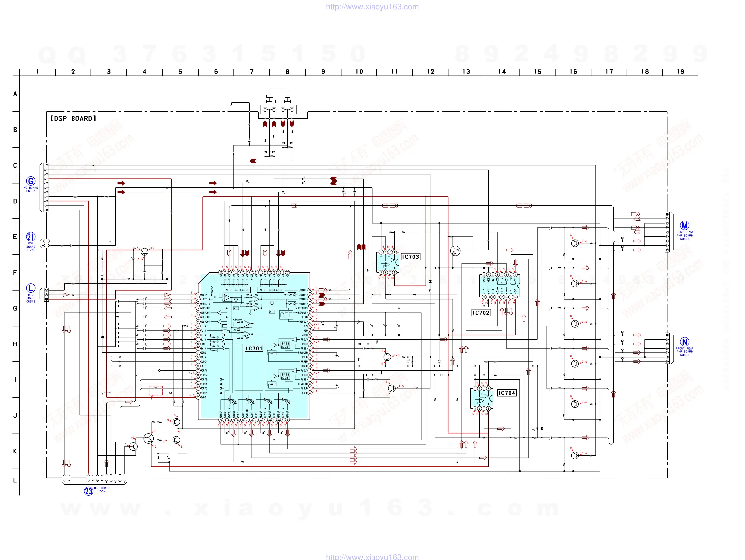Click the circled M center SW amp symbol
Image resolution: width=745 pixels, height=560 pixels.
click(684, 225)
